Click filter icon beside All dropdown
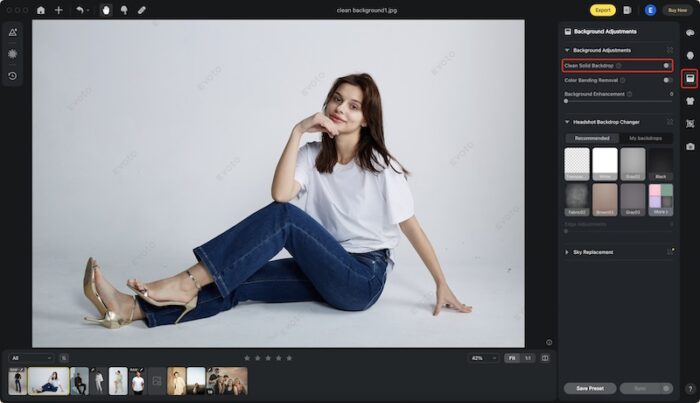Screen dimensions: 700x403 tap(64, 358)
